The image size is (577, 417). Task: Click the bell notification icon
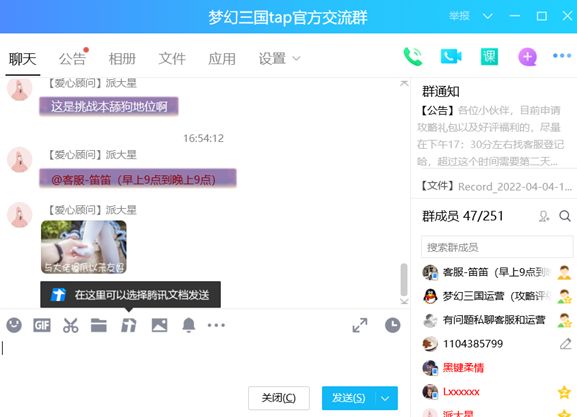pos(189,325)
